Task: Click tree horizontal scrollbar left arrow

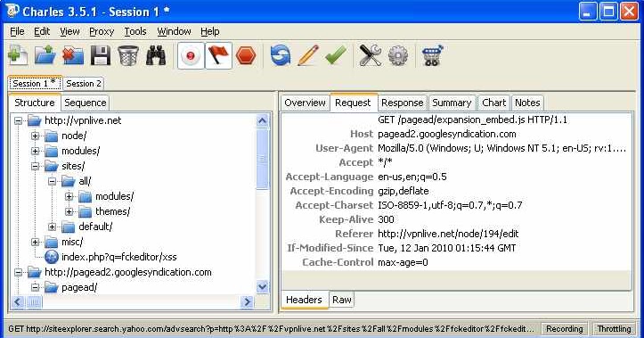Action: point(18,301)
